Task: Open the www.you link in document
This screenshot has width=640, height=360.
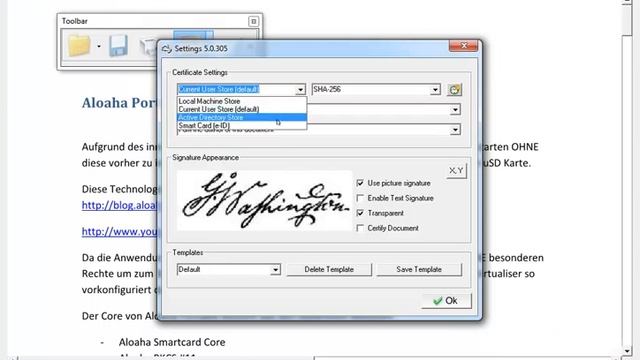Action: (119, 231)
